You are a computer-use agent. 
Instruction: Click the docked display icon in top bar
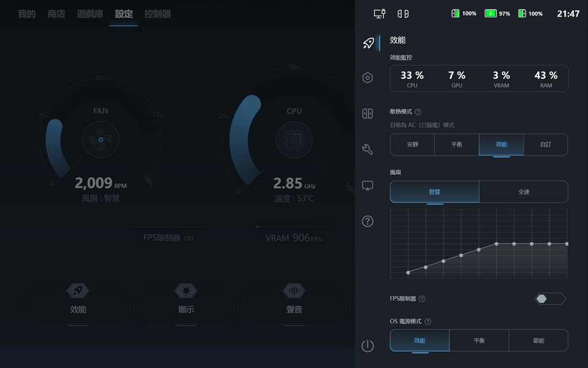(x=379, y=14)
